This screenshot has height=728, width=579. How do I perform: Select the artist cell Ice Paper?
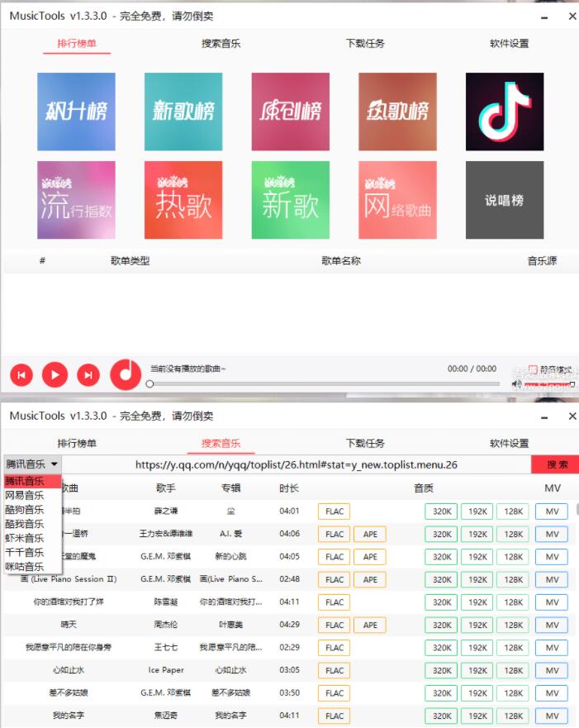click(166, 670)
